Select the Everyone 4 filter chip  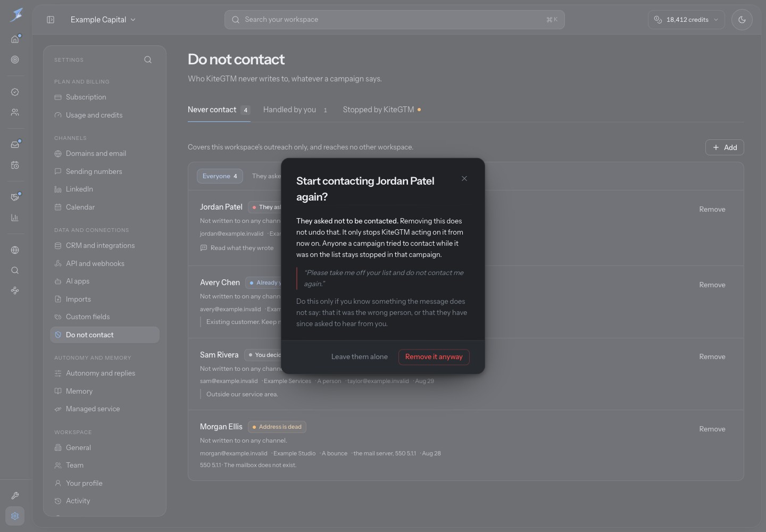coord(220,176)
